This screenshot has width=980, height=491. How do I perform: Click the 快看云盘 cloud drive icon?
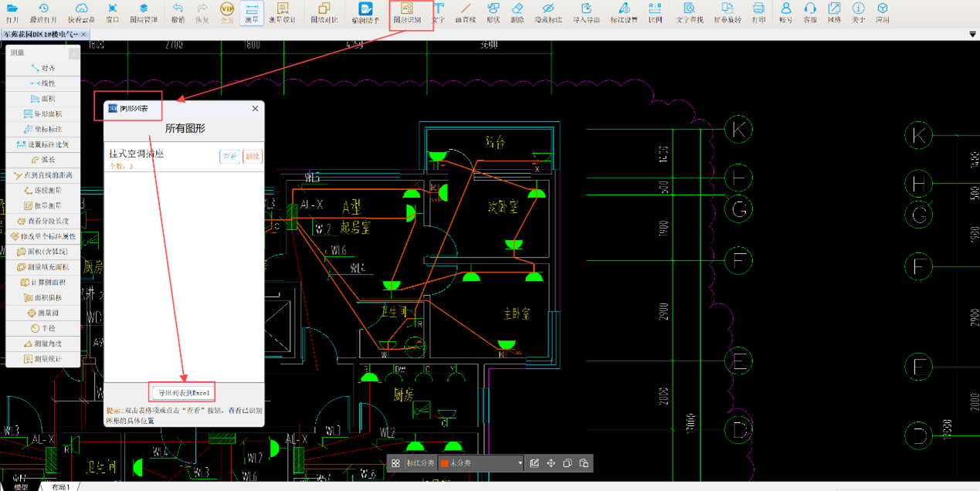click(x=81, y=12)
